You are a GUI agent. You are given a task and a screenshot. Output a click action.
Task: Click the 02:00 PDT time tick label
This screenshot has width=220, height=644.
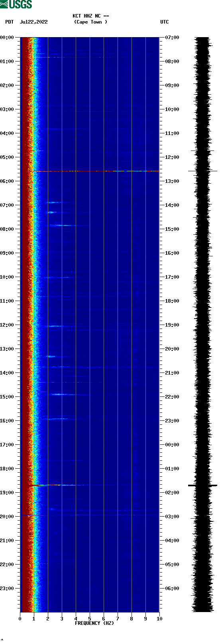pos(7,85)
